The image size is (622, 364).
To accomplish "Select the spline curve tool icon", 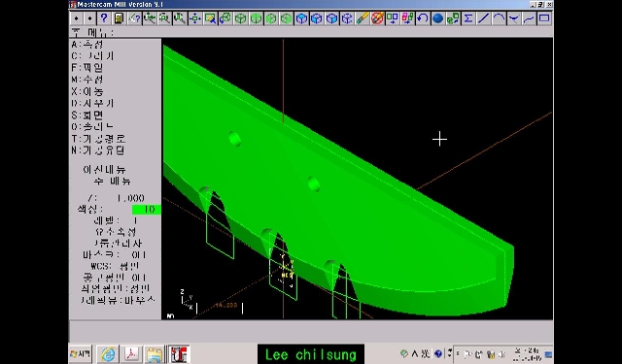I will coord(529,18).
